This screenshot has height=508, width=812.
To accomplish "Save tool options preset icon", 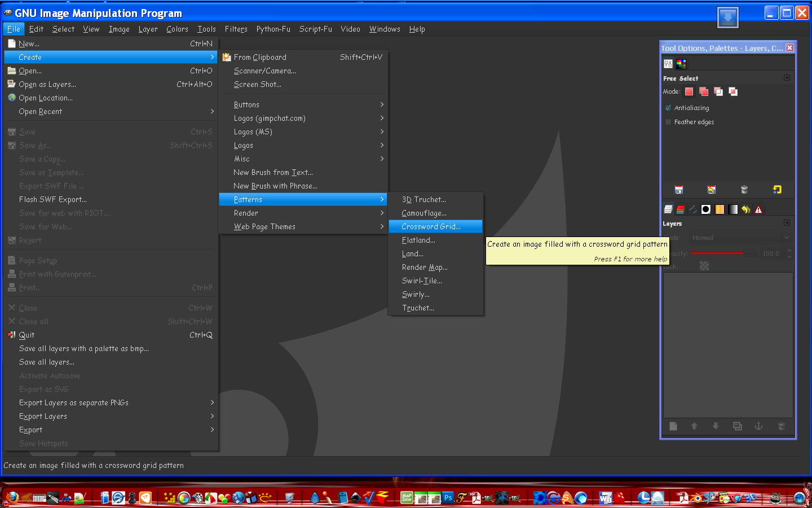I will pyautogui.click(x=679, y=190).
